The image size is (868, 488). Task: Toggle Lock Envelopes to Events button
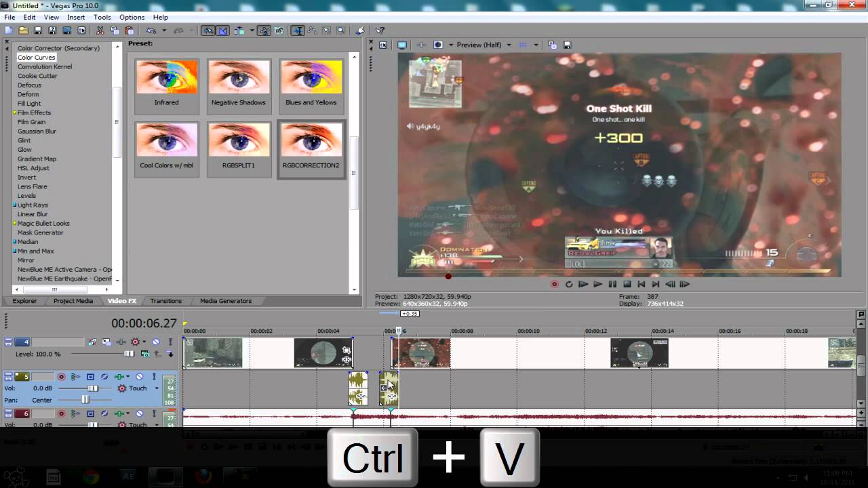coord(264,30)
